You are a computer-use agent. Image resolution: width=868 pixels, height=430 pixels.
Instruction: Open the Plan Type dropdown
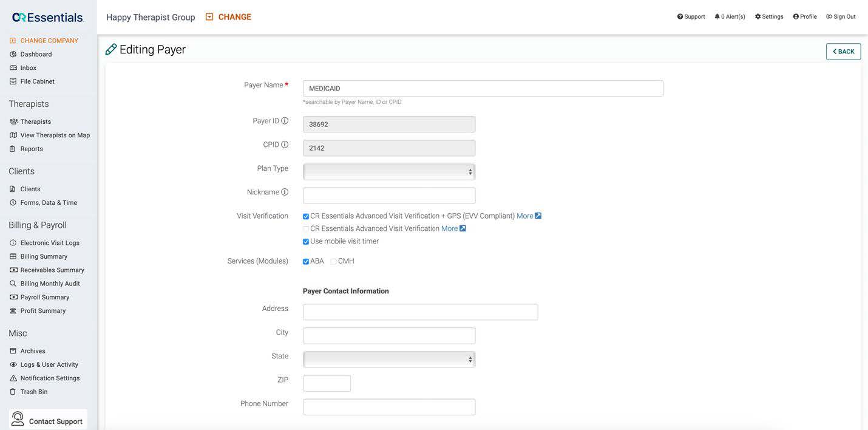[x=388, y=171]
